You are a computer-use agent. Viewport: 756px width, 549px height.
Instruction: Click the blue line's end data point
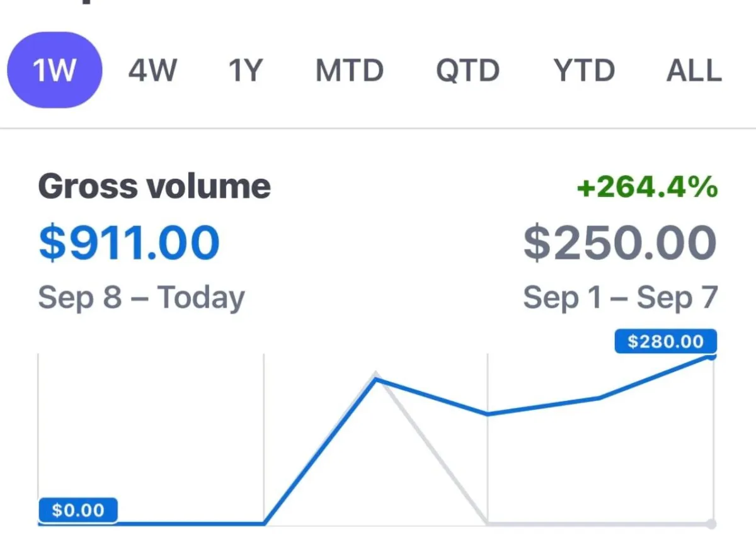(712, 356)
